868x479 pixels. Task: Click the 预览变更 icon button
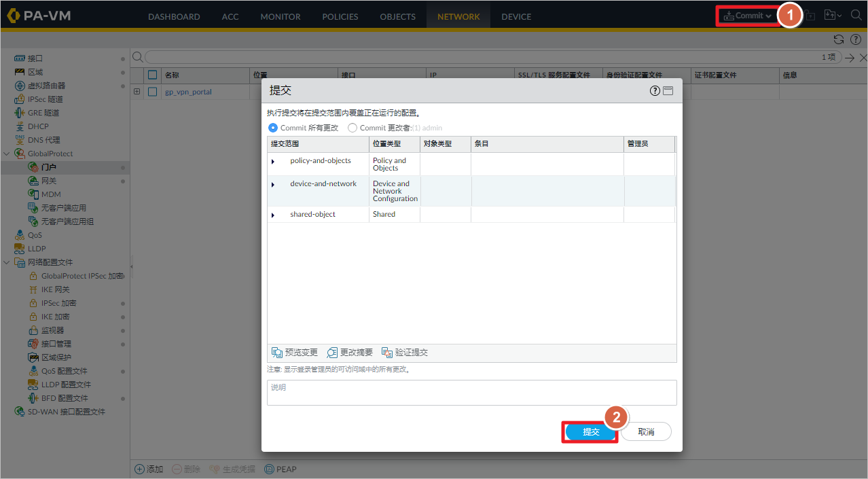[277, 353]
